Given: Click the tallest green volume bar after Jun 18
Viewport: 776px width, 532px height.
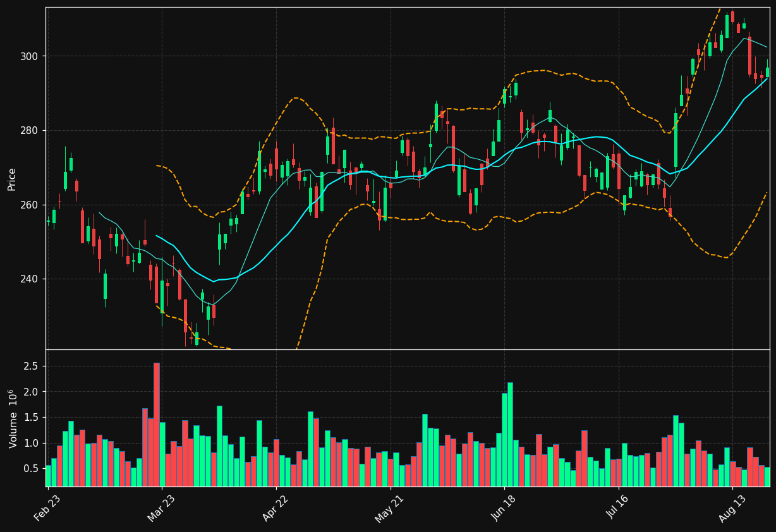Looking at the screenshot, I should (511, 435).
